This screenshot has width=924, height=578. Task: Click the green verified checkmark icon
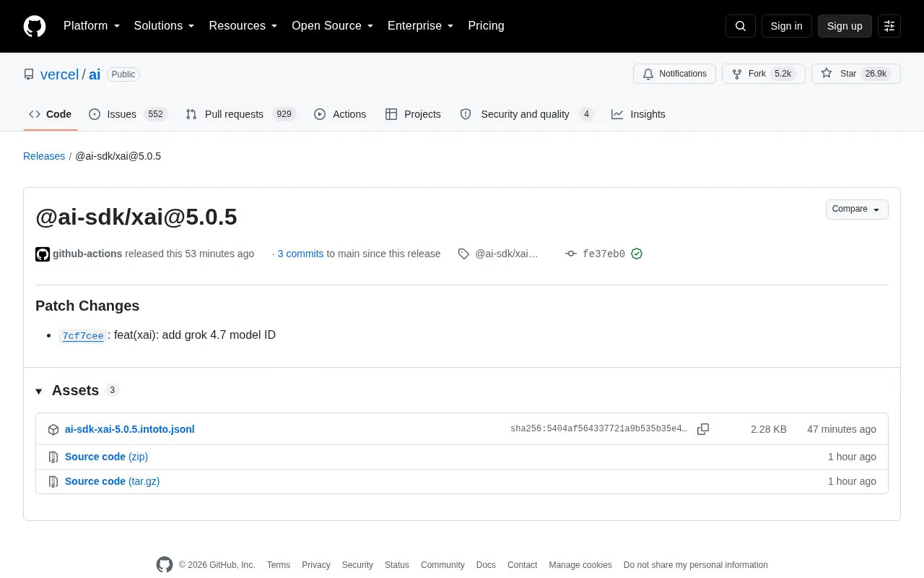click(637, 254)
